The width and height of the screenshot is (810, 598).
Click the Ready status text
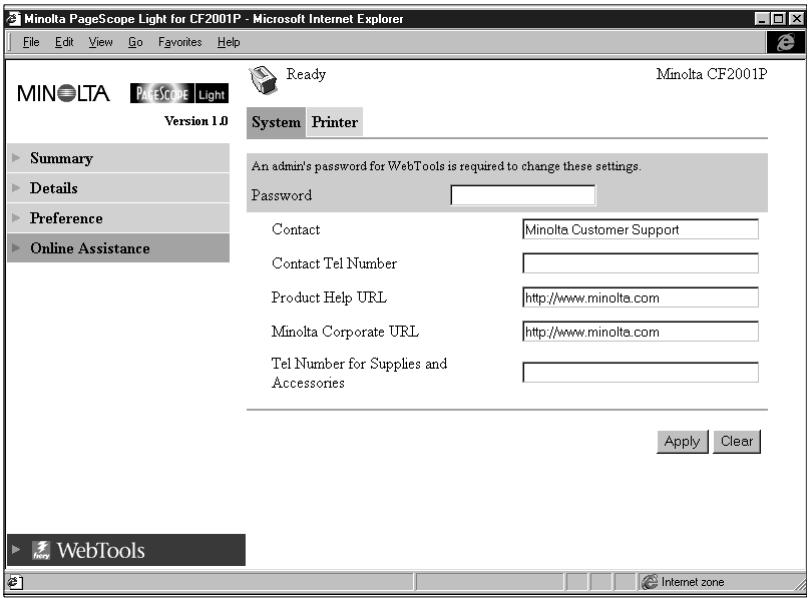pos(306,74)
